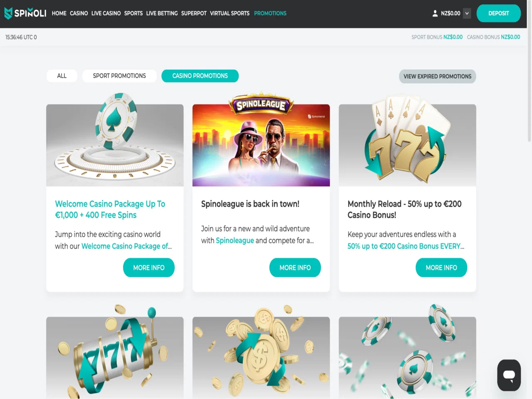This screenshot has width=532, height=399.
Task: Click VIEW EXPIRED PROMOTIONS button
Action: 437,76
